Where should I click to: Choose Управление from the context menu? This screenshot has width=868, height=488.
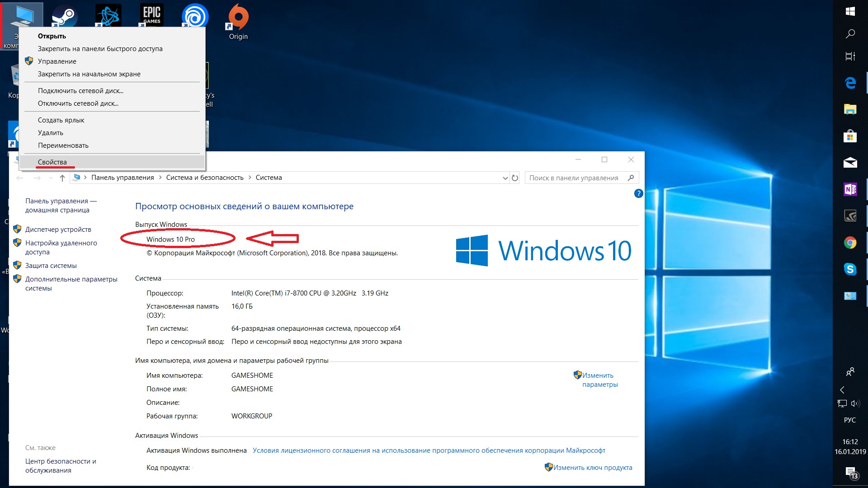tap(57, 61)
